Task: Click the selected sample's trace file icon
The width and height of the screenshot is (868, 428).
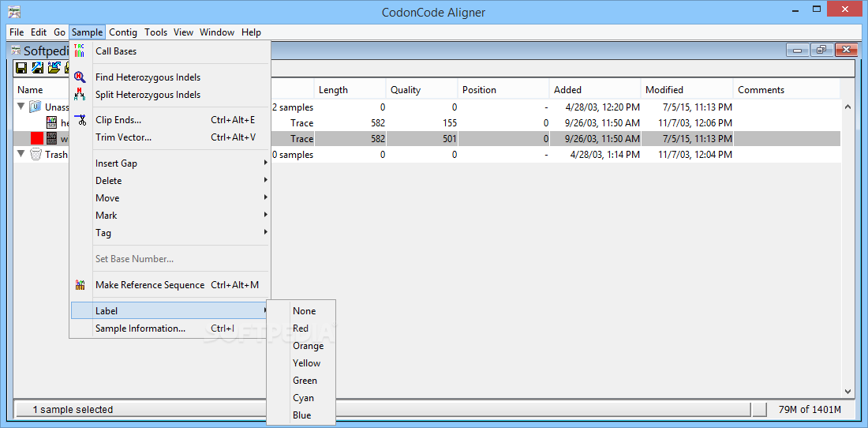Action: click(x=52, y=138)
